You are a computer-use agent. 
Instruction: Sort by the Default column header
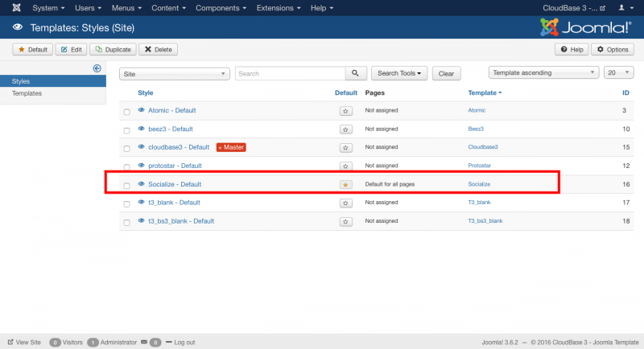coord(346,92)
